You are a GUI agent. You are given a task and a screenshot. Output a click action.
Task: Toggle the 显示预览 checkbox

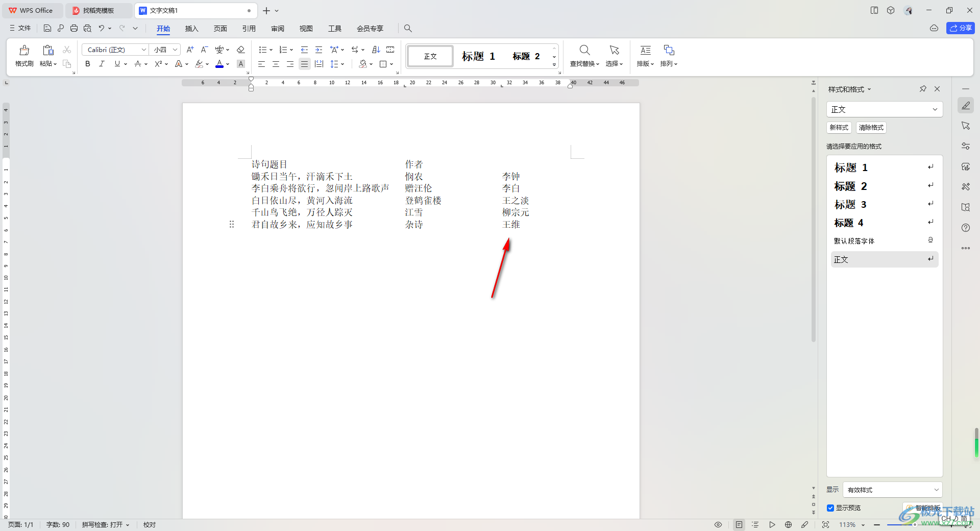[x=830, y=508]
